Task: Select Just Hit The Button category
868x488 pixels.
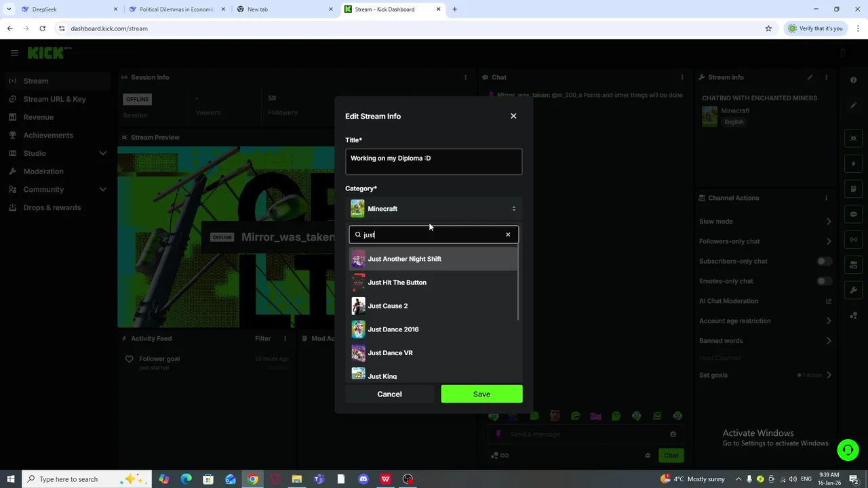Action: (x=433, y=283)
